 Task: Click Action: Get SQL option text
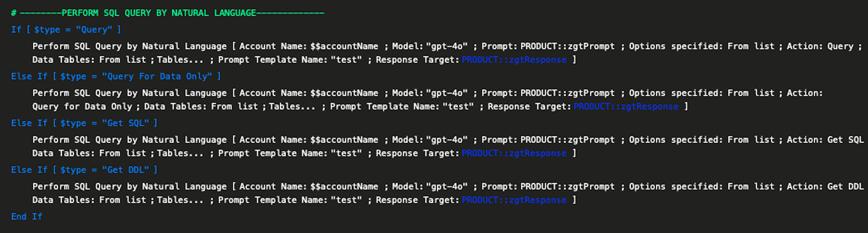825,140
